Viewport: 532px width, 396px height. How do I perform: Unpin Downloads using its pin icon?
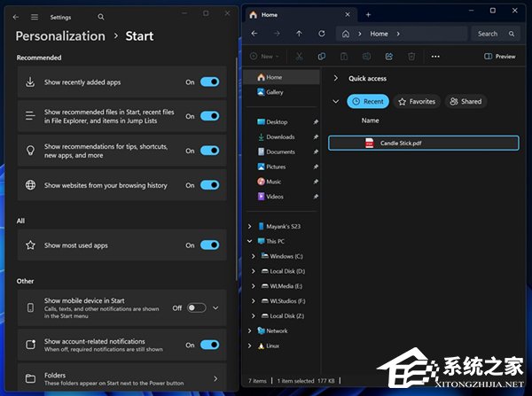point(316,136)
